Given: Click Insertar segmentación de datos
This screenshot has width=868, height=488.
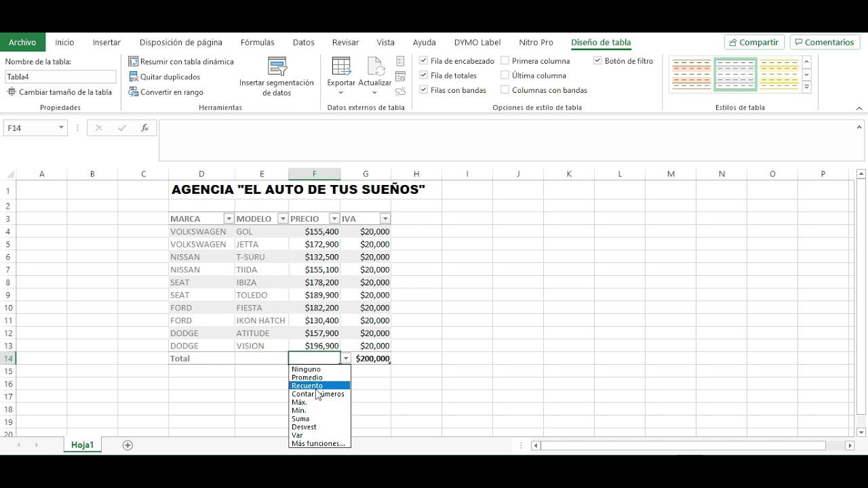Looking at the screenshot, I should 277,77.
